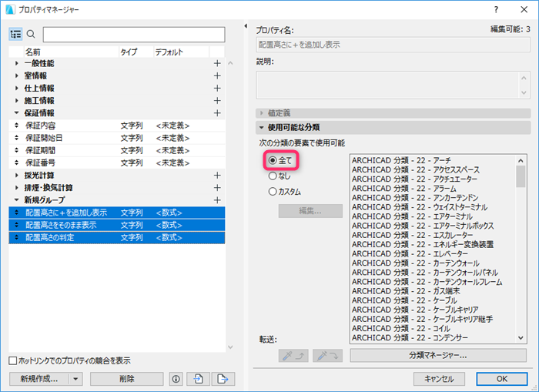539x392 pixels.
Task: Click drag handle of 保証内容 row
Action: (16, 126)
